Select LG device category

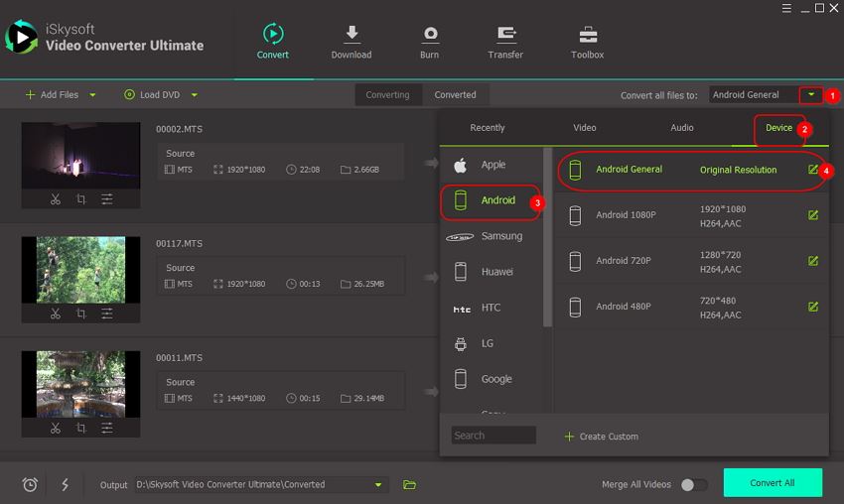point(491,343)
